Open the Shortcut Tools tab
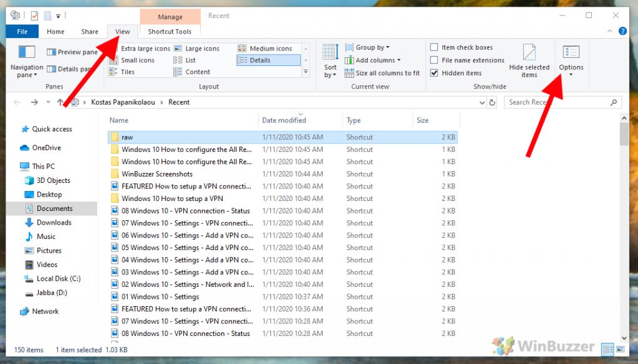This screenshot has width=638, height=364. pyautogui.click(x=169, y=31)
